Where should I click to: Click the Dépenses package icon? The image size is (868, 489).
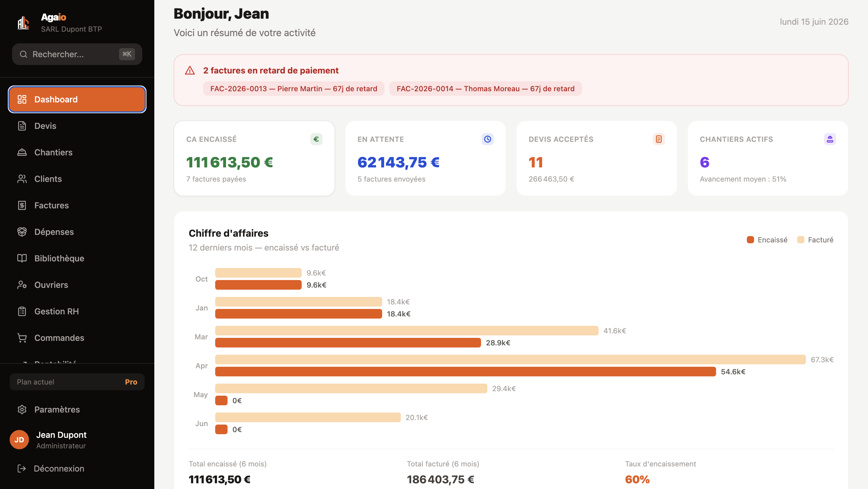tap(22, 232)
